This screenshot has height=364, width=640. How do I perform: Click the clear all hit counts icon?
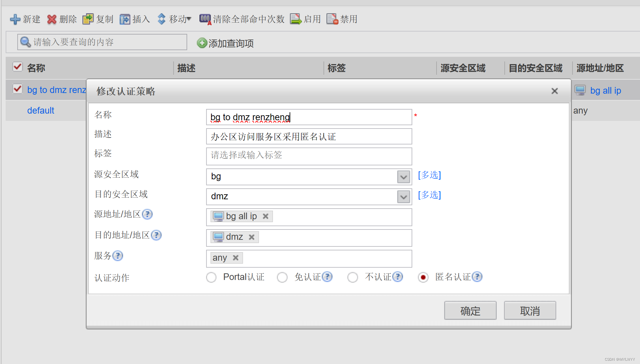tap(205, 19)
